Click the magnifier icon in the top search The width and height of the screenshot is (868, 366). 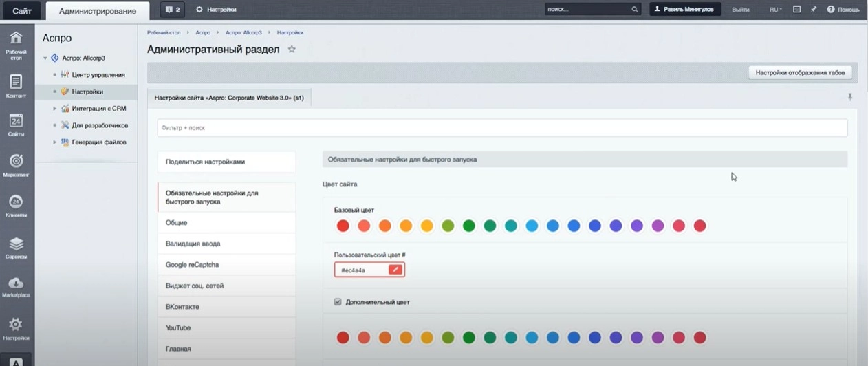click(x=634, y=10)
